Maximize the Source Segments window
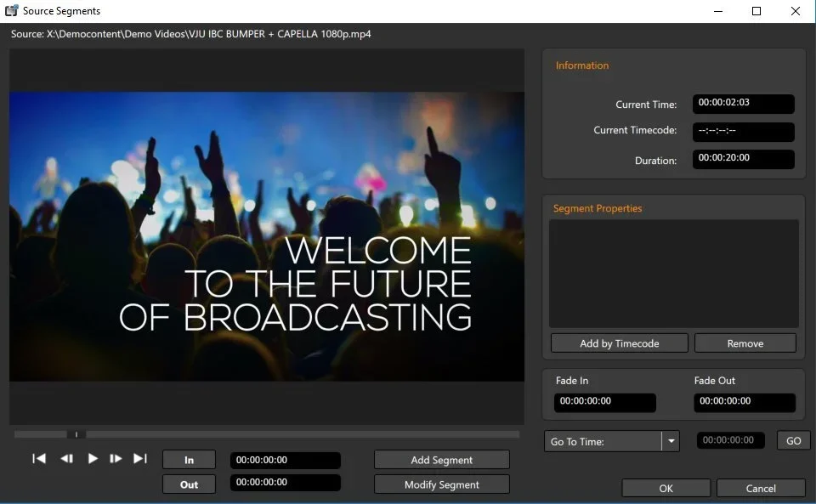This screenshot has height=504, width=816. (756, 11)
